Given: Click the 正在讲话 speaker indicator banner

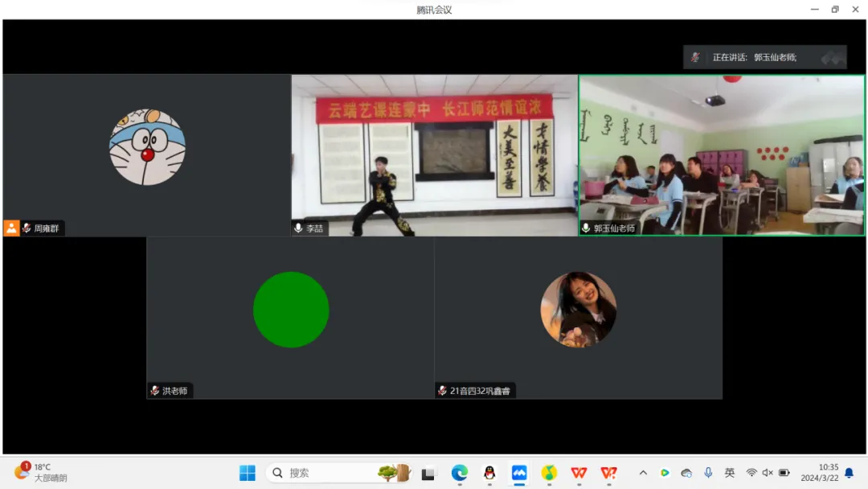Looking at the screenshot, I should [764, 57].
